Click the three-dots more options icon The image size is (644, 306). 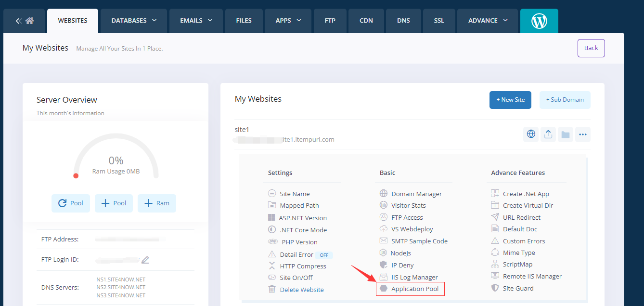click(x=583, y=134)
